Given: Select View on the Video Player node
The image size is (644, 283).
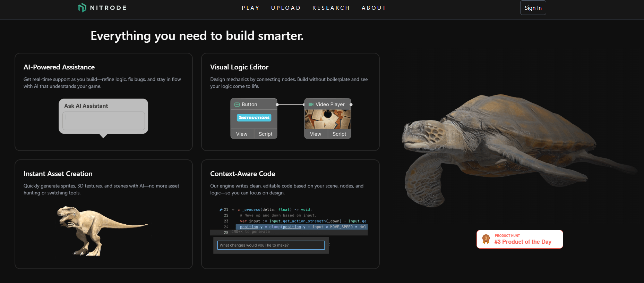Looking at the screenshot, I should [x=316, y=134].
